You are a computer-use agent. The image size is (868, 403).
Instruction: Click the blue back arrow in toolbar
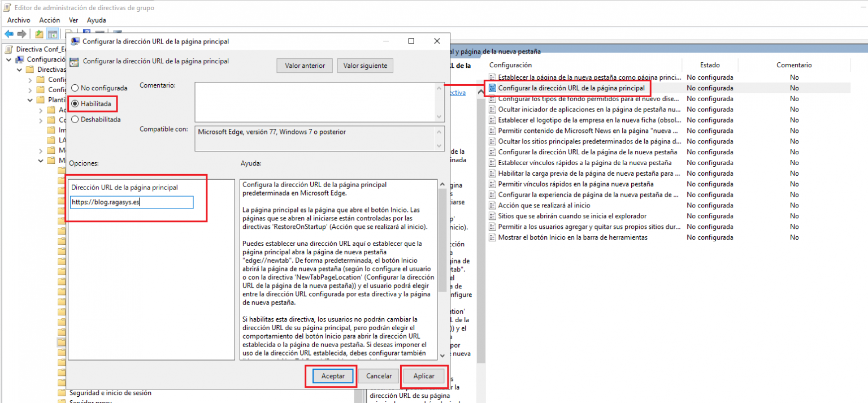9,33
